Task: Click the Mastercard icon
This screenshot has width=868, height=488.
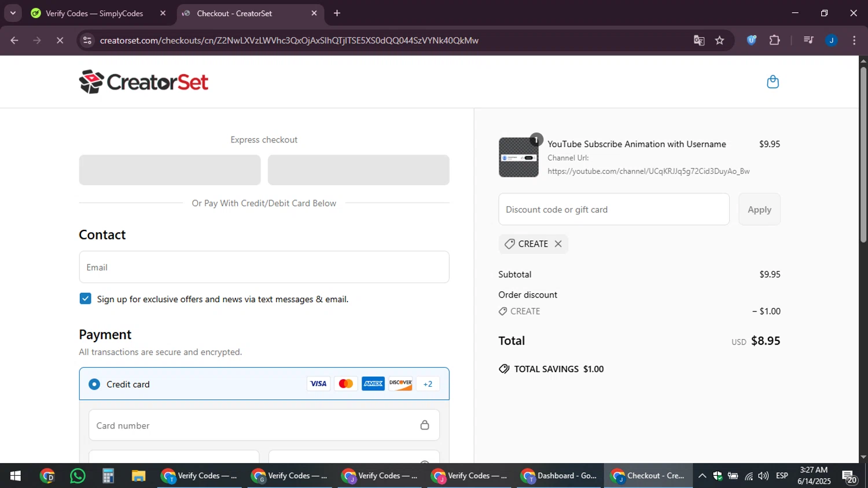Action: pos(346,384)
